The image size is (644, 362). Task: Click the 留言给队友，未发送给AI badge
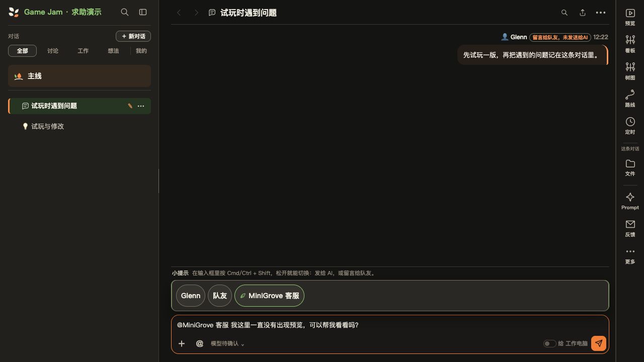(560, 37)
